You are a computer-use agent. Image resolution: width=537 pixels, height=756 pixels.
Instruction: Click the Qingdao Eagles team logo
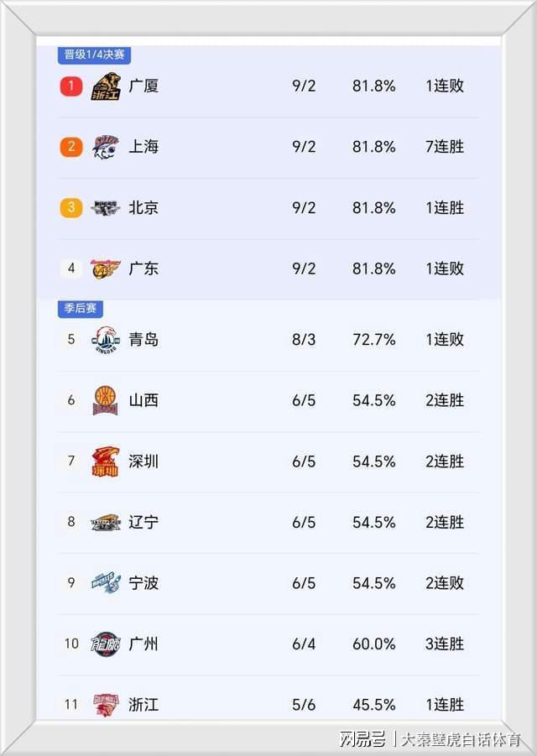[106, 340]
